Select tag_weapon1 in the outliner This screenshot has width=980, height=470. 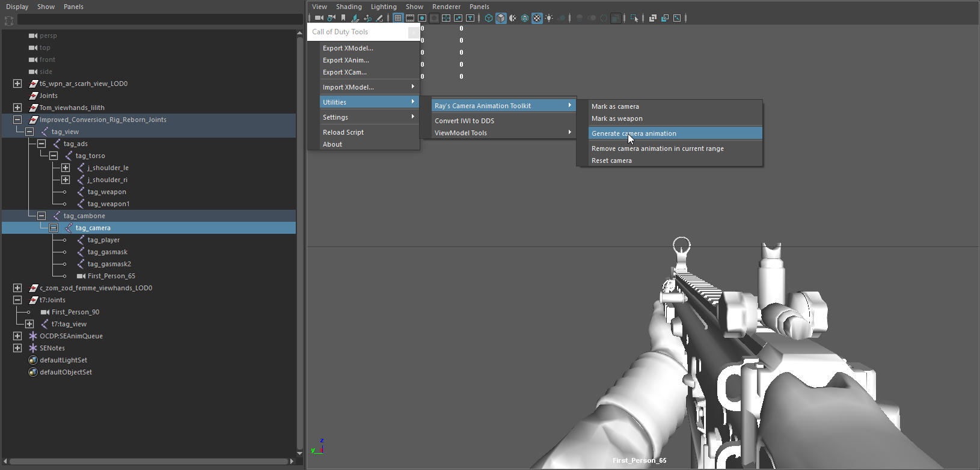click(108, 204)
